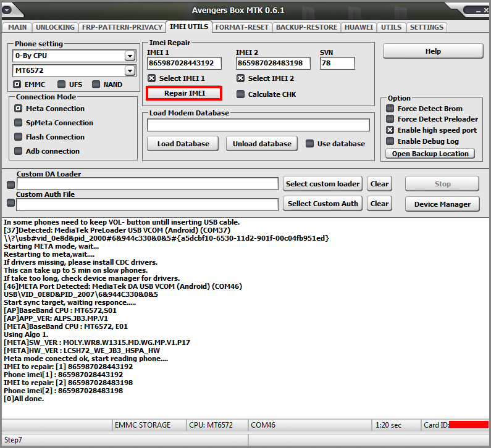This screenshot has height=448, width=491.
Task: Enable the Custom DA Loader checkbox
Action: pos(10,185)
